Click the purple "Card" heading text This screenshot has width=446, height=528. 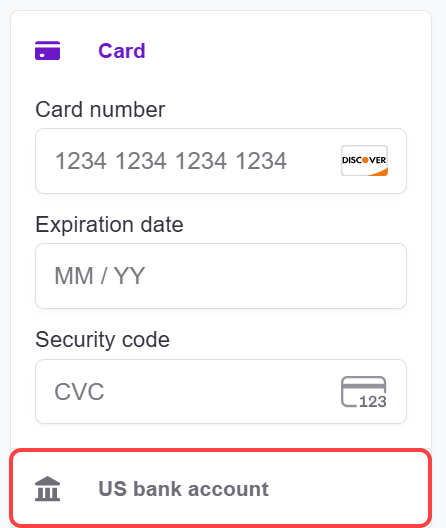[122, 51]
